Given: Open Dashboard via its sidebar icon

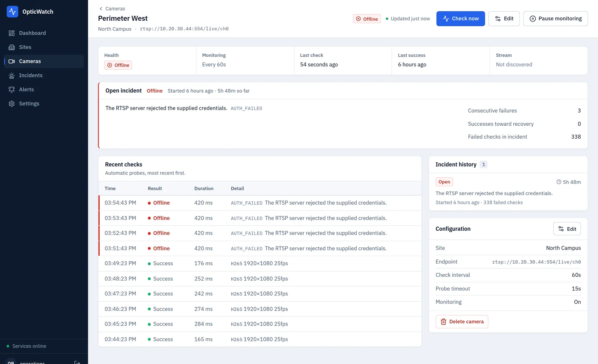Looking at the screenshot, I should (12, 33).
